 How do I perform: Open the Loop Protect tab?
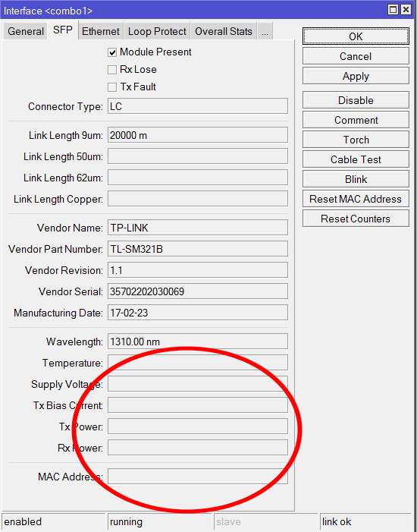(157, 32)
